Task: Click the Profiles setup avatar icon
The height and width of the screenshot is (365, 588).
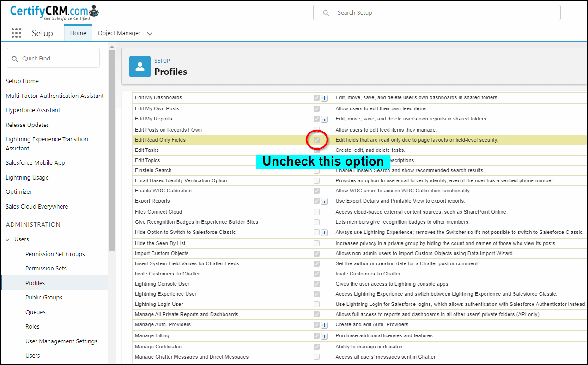Action: click(x=139, y=66)
